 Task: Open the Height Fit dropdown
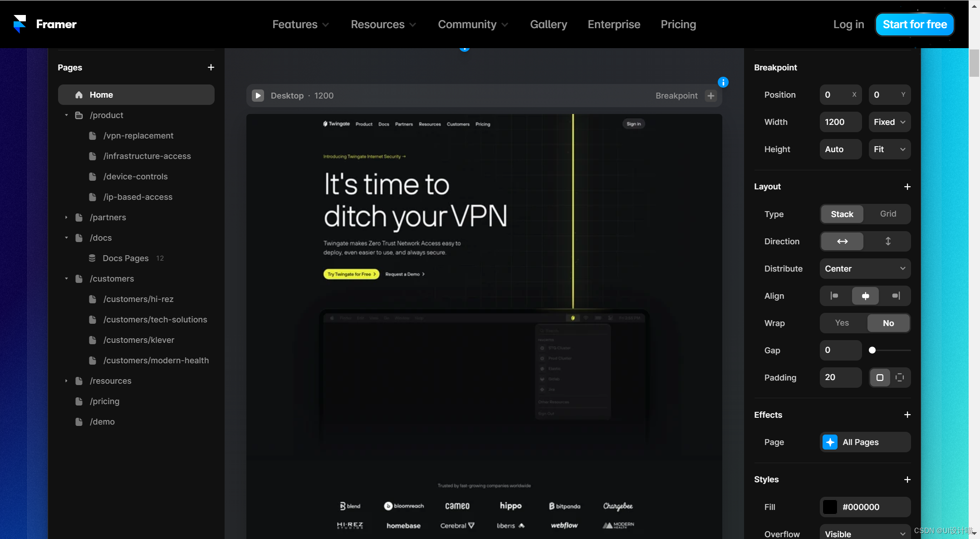[x=889, y=149]
